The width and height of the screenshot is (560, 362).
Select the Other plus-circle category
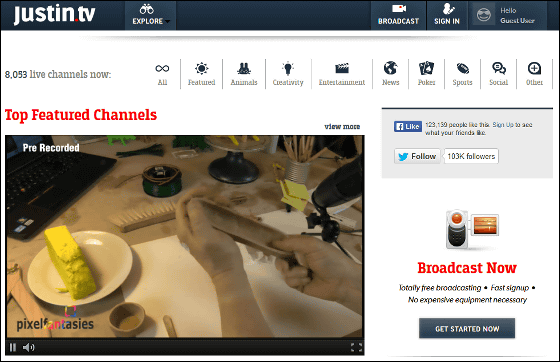(534, 68)
